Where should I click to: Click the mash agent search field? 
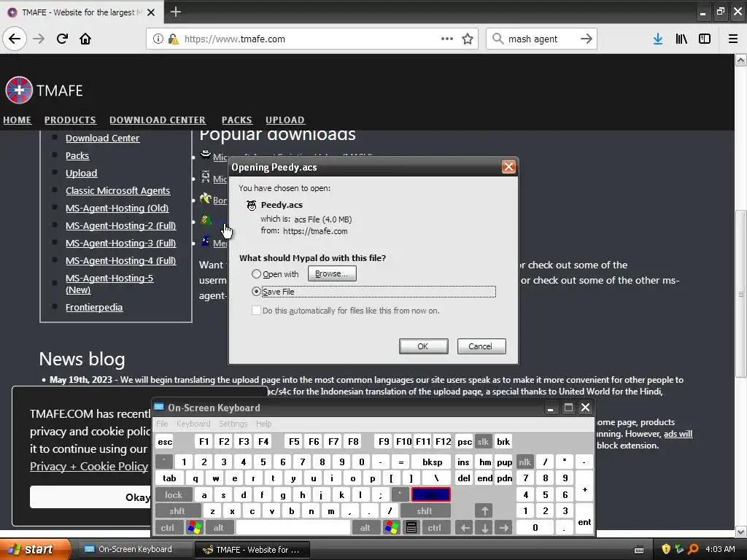tap(541, 39)
